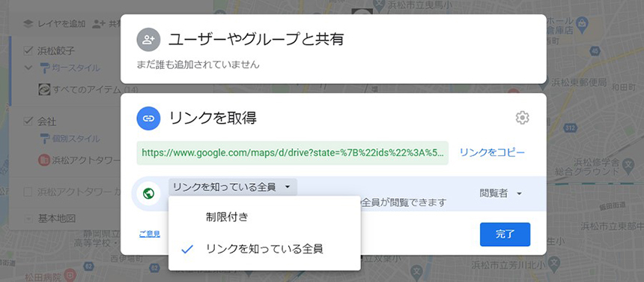Click the green globe icon
This screenshot has height=282, width=644.
148,193
